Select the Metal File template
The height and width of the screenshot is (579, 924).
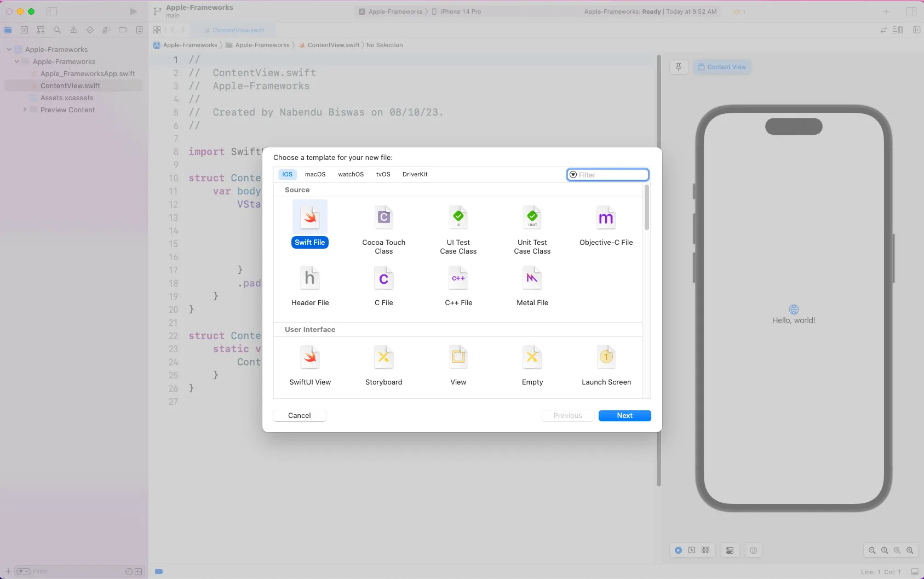pos(532,285)
